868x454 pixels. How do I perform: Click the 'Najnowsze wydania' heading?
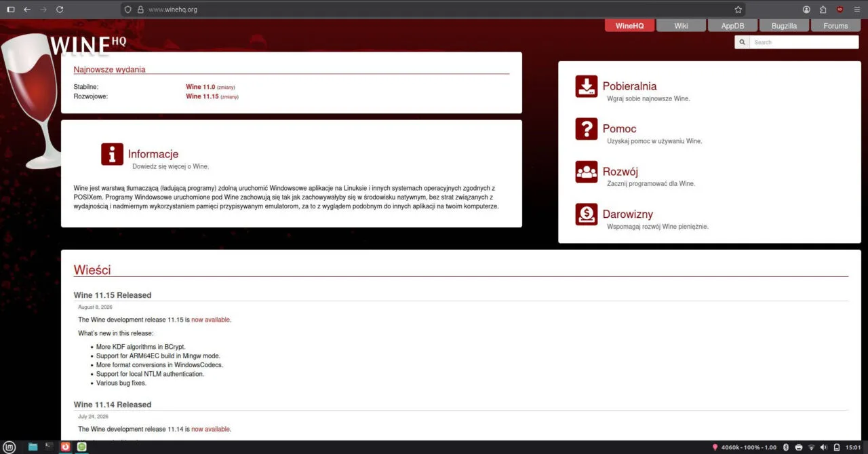pos(109,69)
